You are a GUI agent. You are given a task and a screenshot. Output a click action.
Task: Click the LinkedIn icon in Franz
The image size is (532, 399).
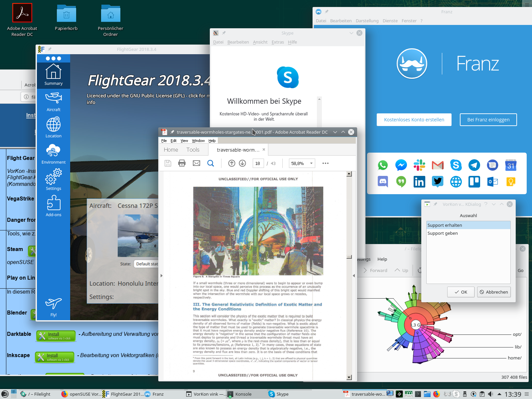(419, 182)
